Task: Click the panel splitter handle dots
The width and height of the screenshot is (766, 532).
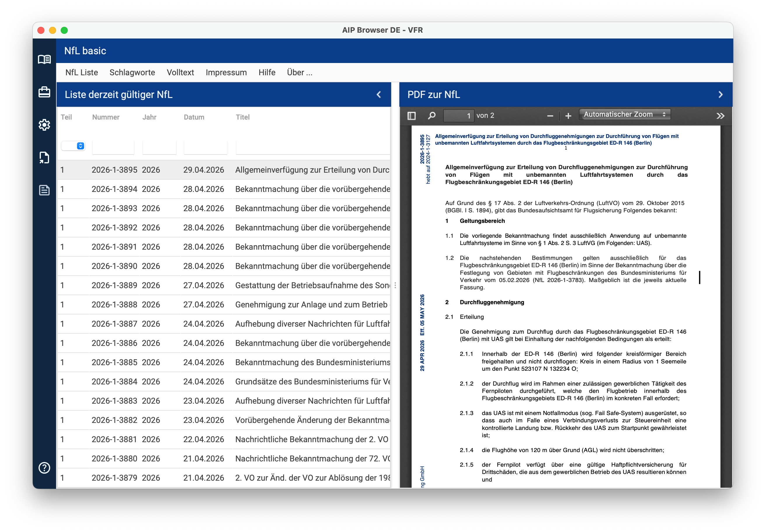Action: (x=395, y=285)
